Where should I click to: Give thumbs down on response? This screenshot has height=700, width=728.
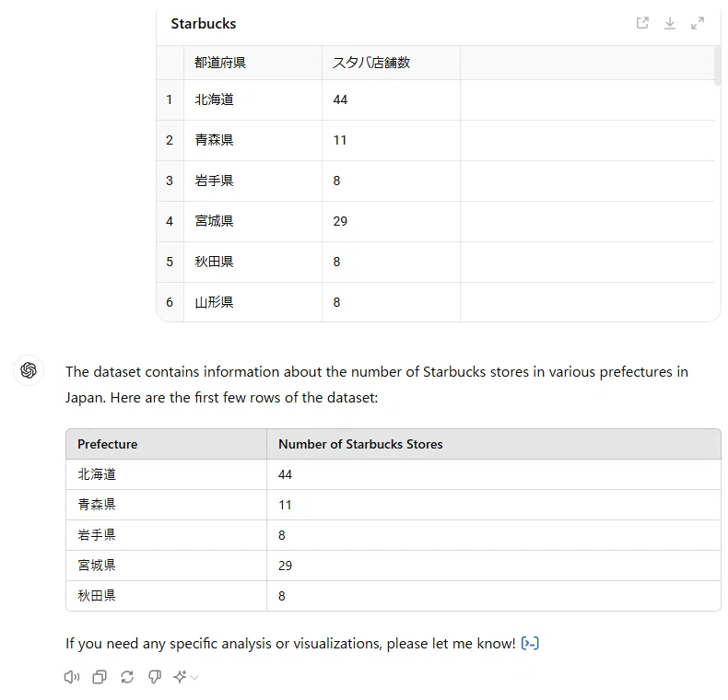[x=155, y=677]
